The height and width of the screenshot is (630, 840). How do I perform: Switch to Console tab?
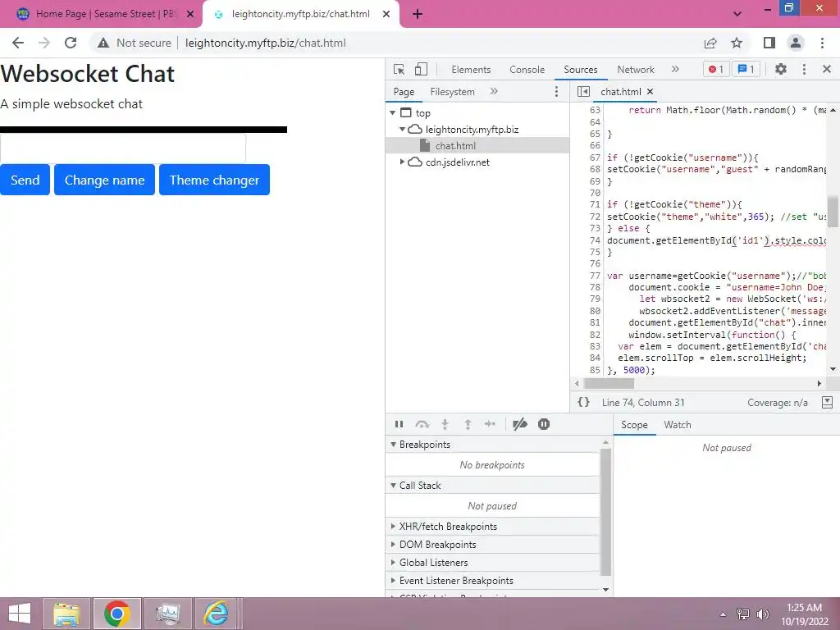coord(527,70)
